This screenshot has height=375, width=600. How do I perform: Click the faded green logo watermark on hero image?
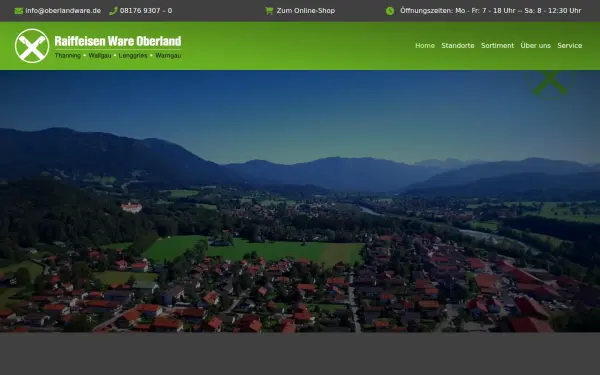[x=550, y=84]
